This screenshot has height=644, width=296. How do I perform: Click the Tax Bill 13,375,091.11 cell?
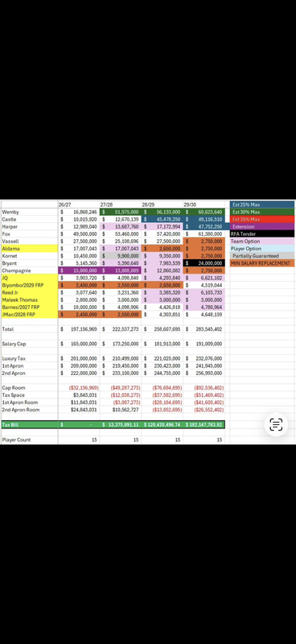(x=121, y=425)
